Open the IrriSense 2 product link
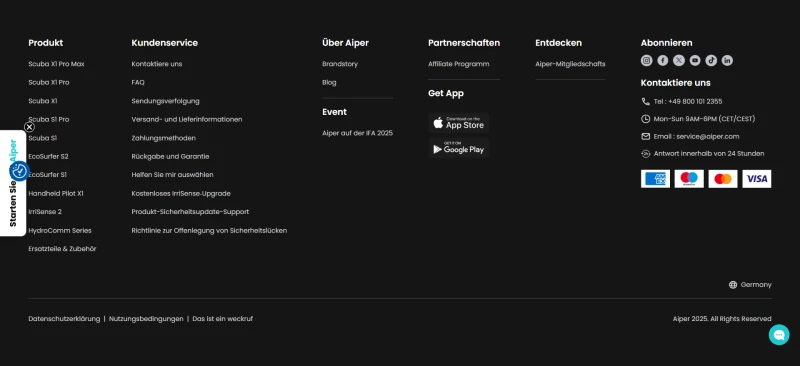 click(45, 212)
